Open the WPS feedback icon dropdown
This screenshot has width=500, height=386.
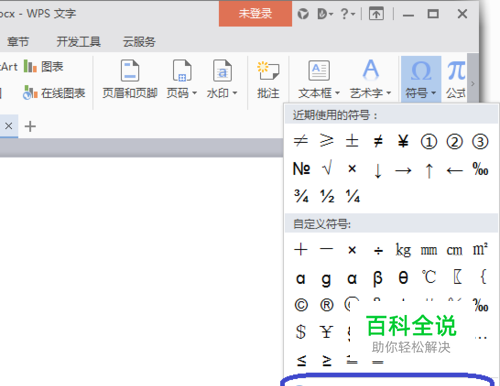325,14
